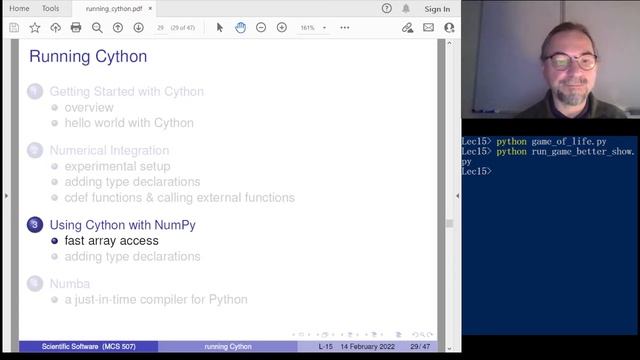Click the 'adding type declarations' item under NumPy
The height and width of the screenshot is (360, 640).
click(x=132, y=257)
